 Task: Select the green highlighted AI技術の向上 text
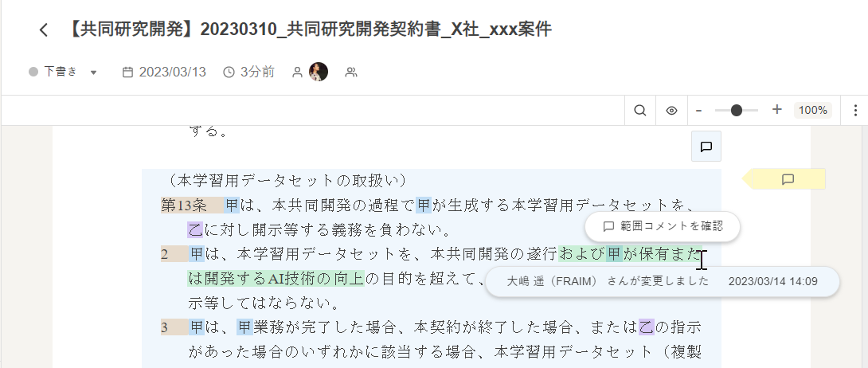(317, 278)
